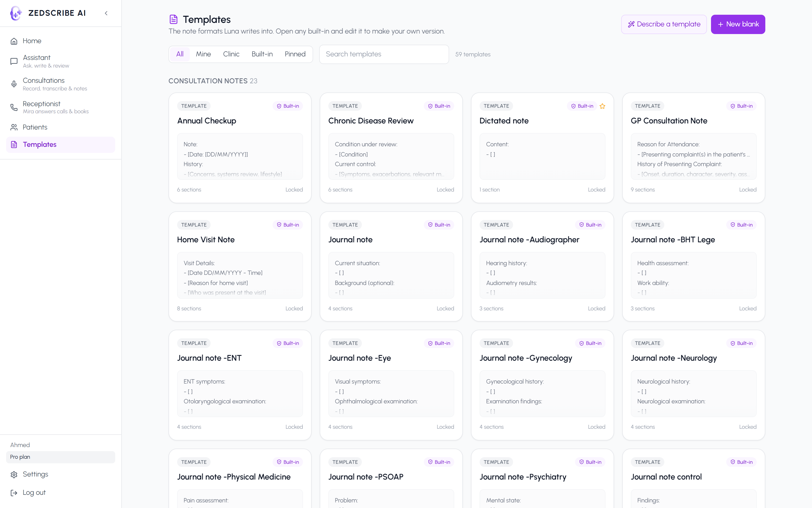Screen dimensions: 812x508
Task: Click the Templates document icon in sidebar
Action: (x=14, y=145)
